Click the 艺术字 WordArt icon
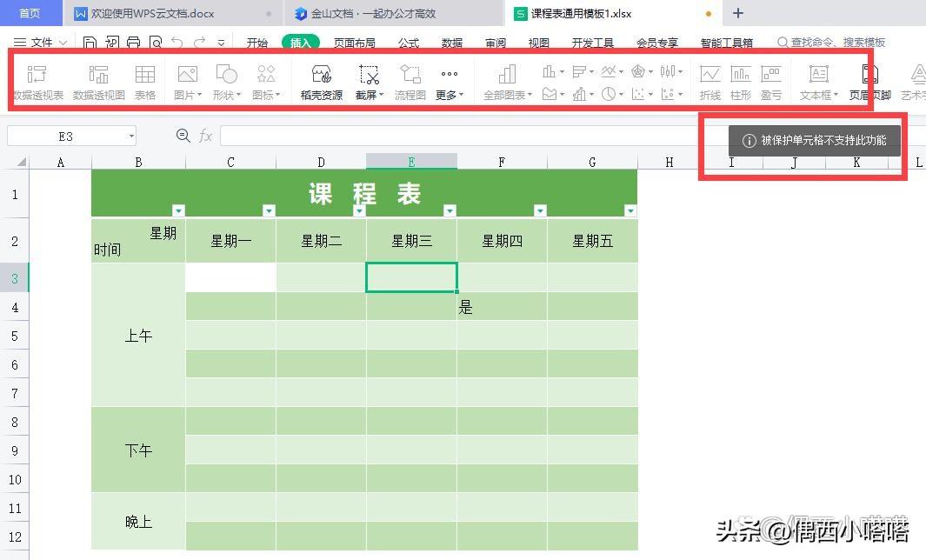 click(x=914, y=82)
